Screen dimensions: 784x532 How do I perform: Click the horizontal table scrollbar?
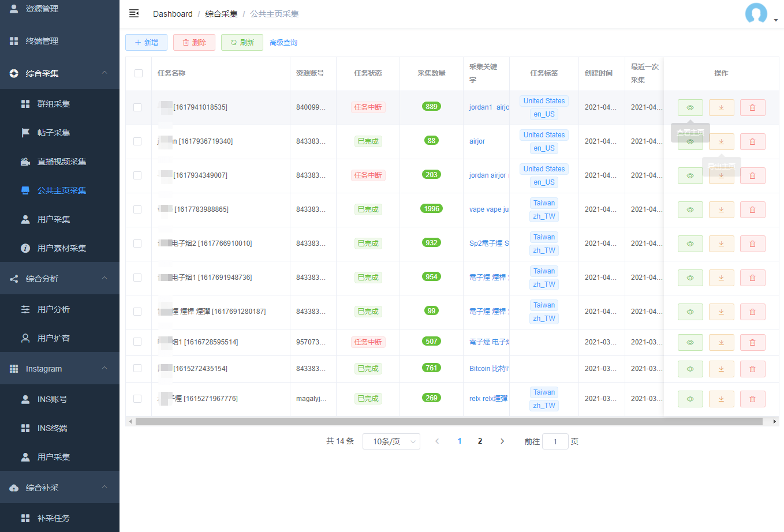tap(449, 422)
